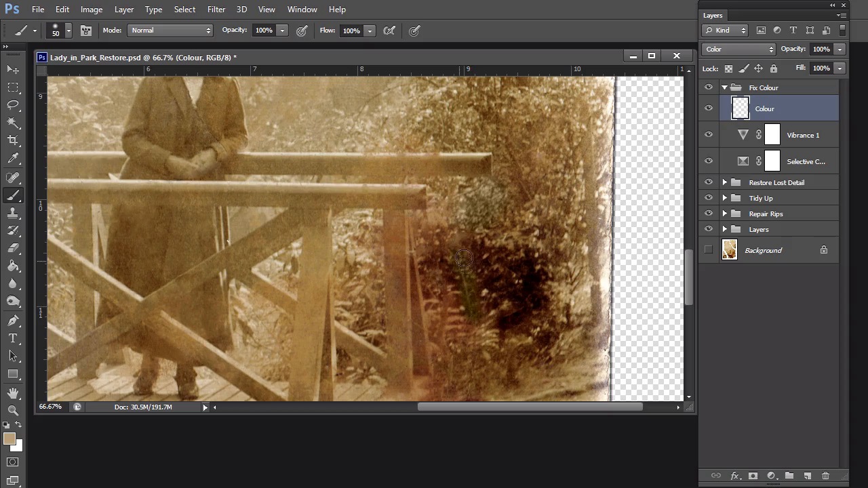Viewport: 868px width, 488px height.
Task: Open the brush Mode dropdown
Action: [170, 30]
